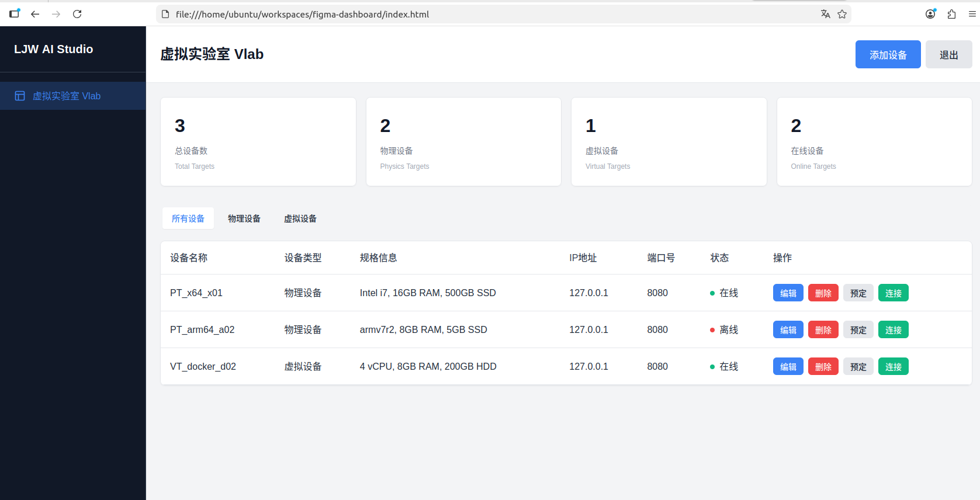Reserve the VT_docker_d02 device
The height and width of the screenshot is (500, 980).
(858, 367)
